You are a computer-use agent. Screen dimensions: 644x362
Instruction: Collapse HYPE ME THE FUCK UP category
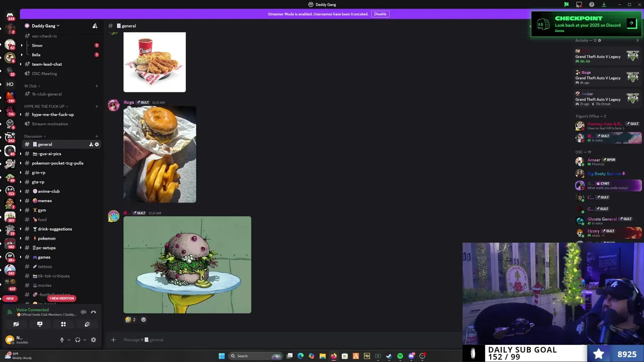[x=46, y=107]
